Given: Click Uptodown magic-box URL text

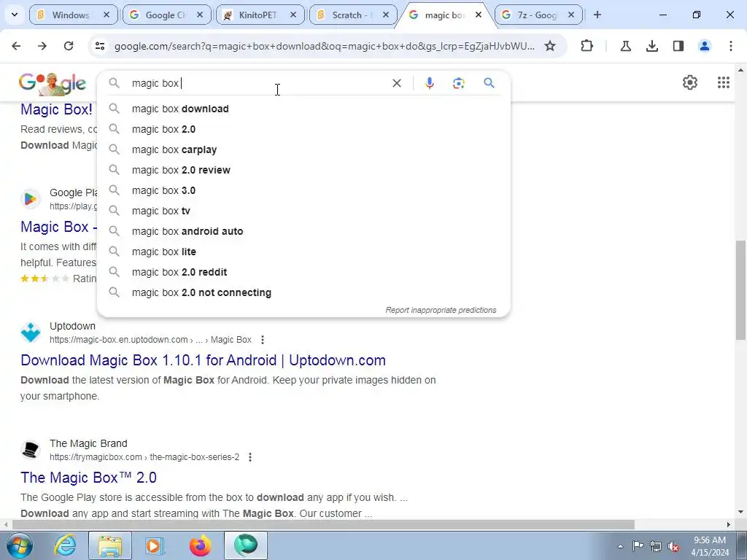Looking at the screenshot, I should [x=150, y=340].
